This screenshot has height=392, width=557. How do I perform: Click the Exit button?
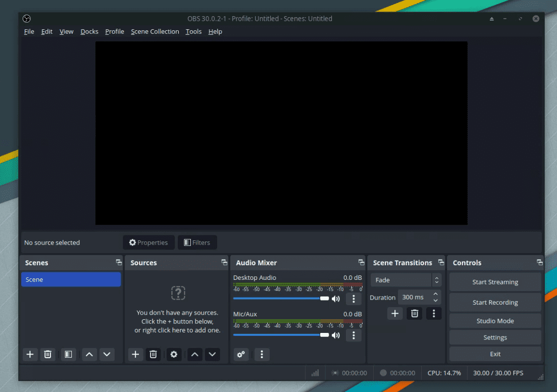[x=495, y=354]
